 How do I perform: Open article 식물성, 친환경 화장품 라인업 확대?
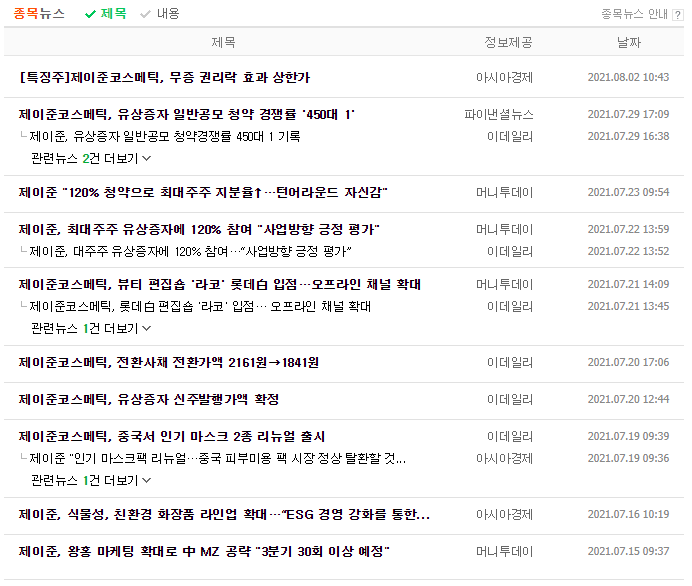click(224, 515)
